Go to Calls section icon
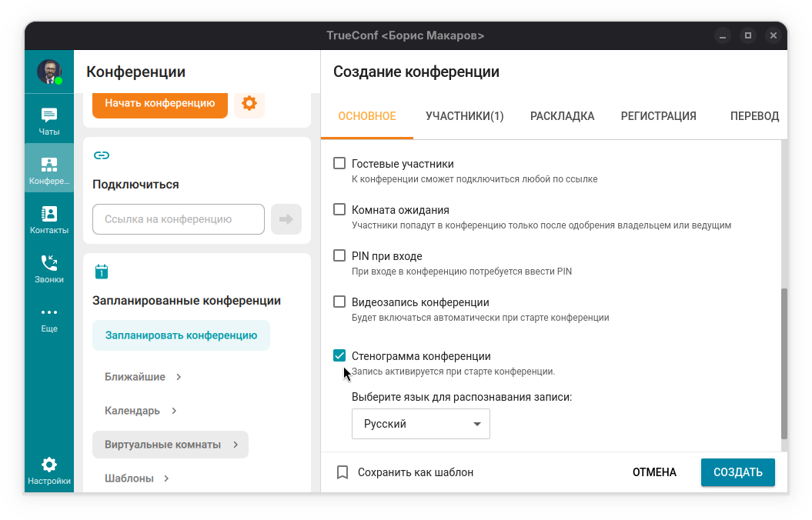This screenshot has height=520, width=812. [49, 268]
